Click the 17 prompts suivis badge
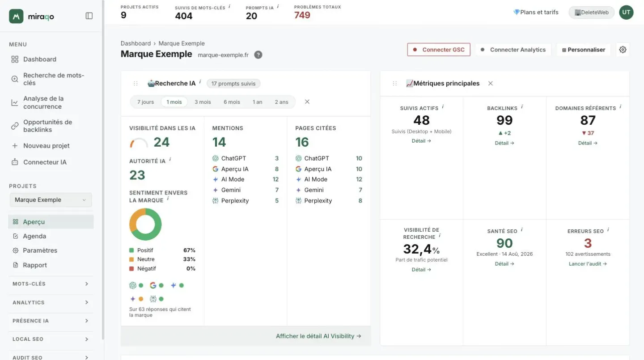This screenshot has width=644, height=360. (233, 84)
